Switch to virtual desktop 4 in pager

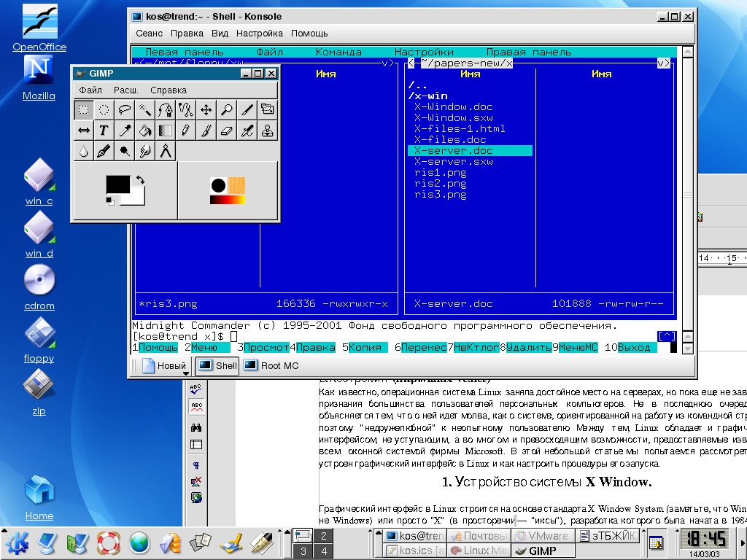tap(323, 551)
